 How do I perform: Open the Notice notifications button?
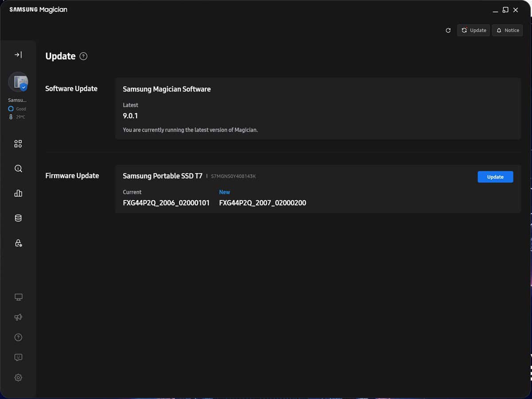coord(507,30)
